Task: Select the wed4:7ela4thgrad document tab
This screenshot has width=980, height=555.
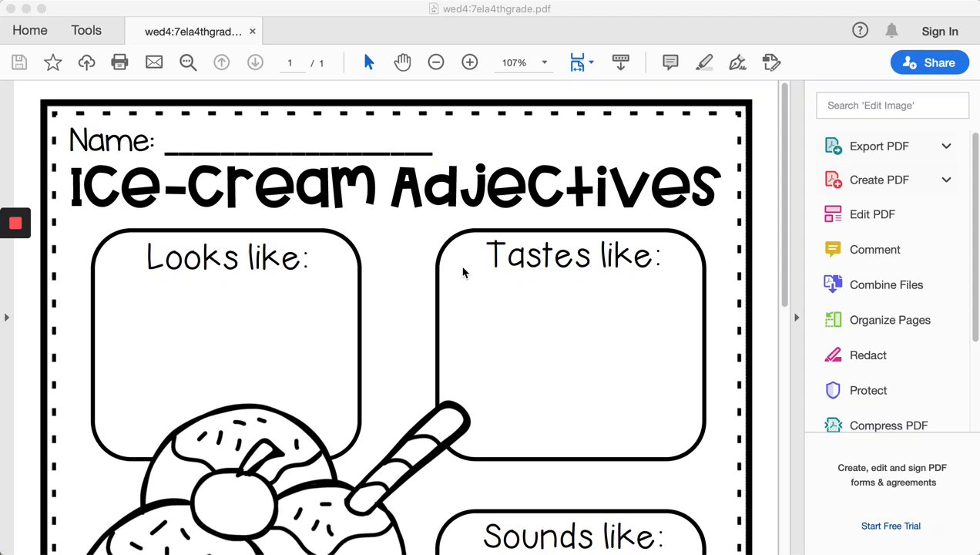Action: click(x=193, y=32)
